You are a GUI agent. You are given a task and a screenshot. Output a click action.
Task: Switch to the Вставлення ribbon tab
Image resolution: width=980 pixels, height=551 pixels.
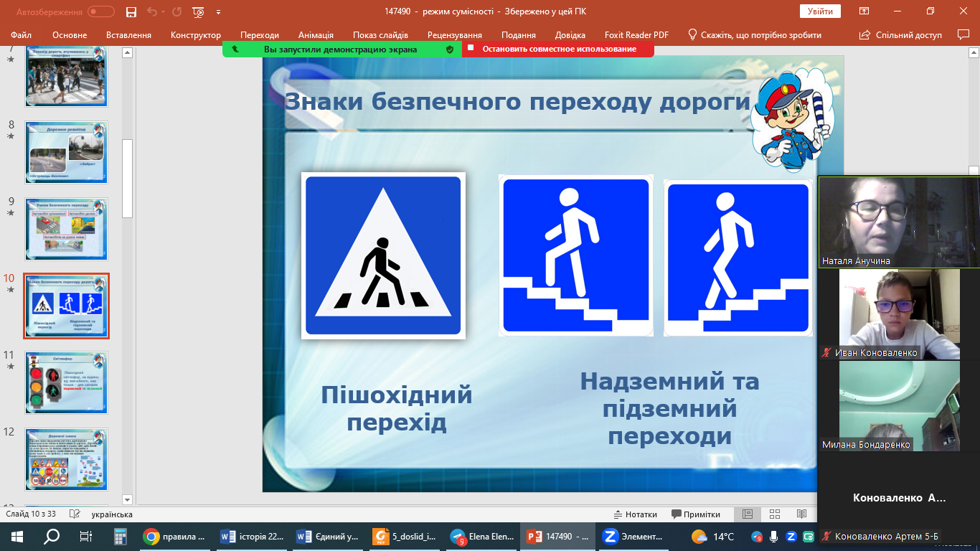(128, 35)
